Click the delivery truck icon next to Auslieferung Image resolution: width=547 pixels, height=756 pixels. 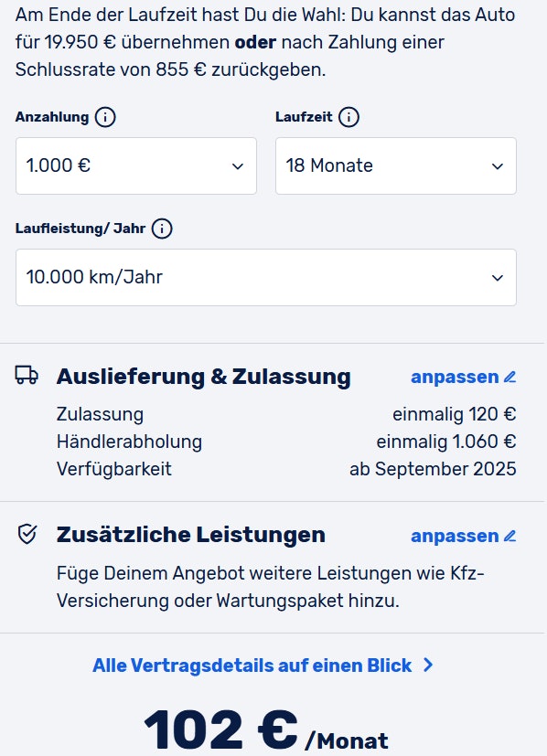click(x=28, y=376)
